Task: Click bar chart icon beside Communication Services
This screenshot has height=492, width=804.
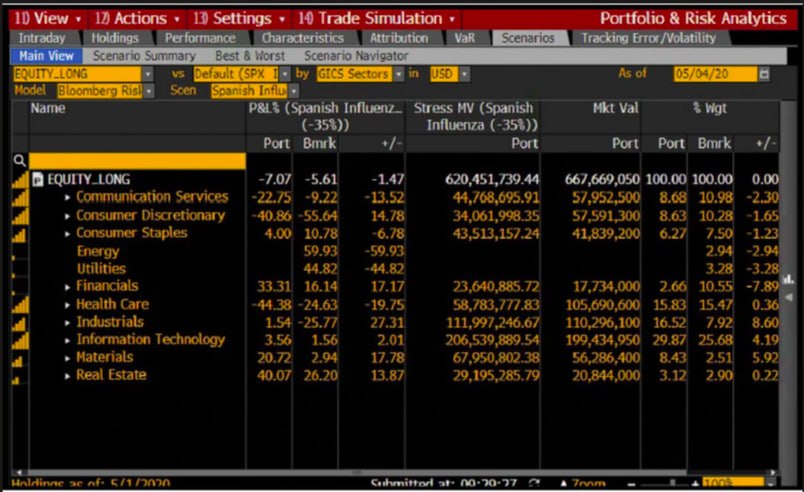Action: [x=20, y=197]
